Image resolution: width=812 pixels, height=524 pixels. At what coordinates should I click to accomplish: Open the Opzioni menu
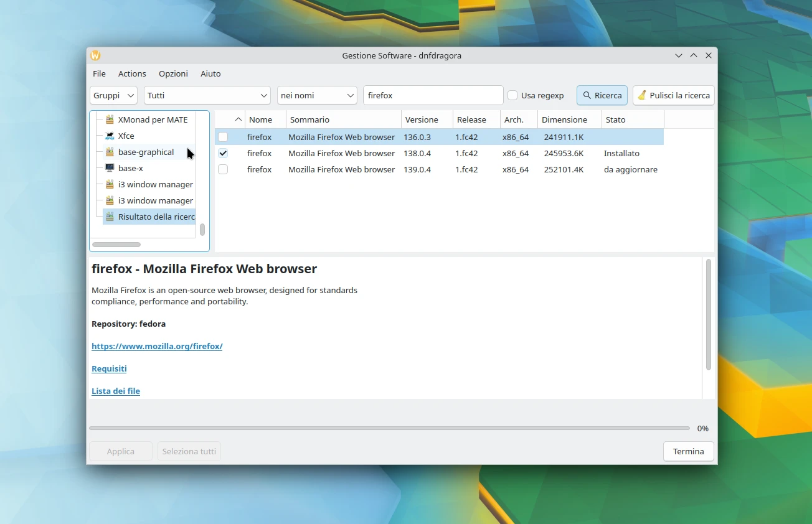click(173, 73)
